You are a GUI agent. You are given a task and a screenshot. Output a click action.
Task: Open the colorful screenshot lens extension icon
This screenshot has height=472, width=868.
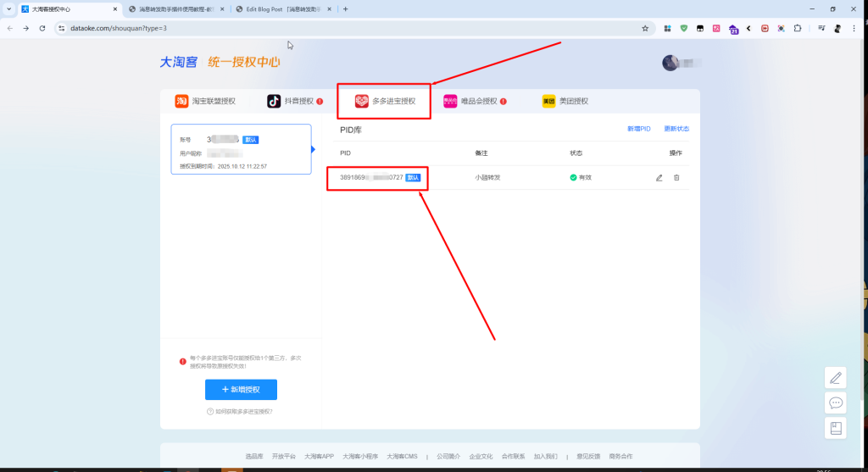[781, 28]
